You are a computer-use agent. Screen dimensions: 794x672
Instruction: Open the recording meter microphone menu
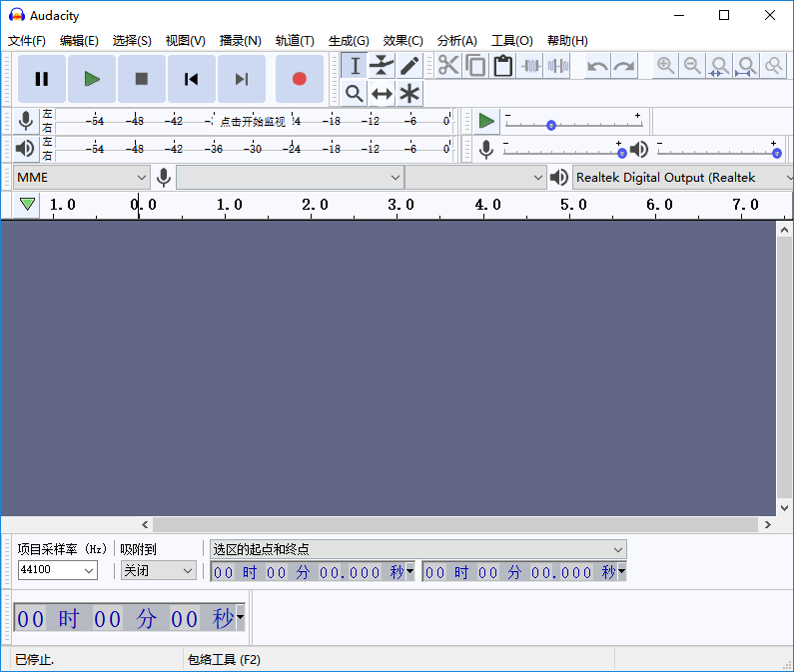pyautogui.click(x=26, y=121)
